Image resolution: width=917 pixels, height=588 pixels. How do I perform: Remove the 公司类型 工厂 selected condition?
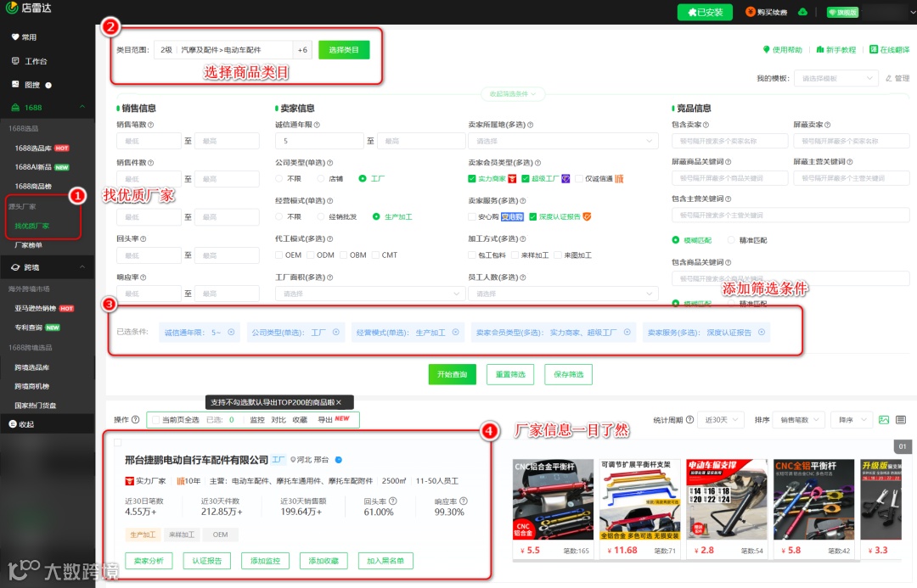coord(335,332)
